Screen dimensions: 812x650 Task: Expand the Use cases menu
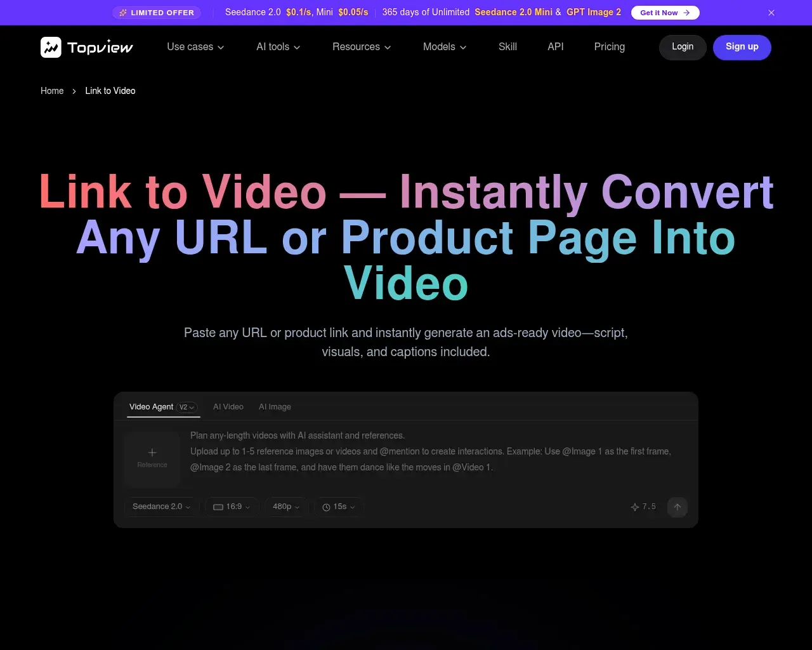click(195, 47)
